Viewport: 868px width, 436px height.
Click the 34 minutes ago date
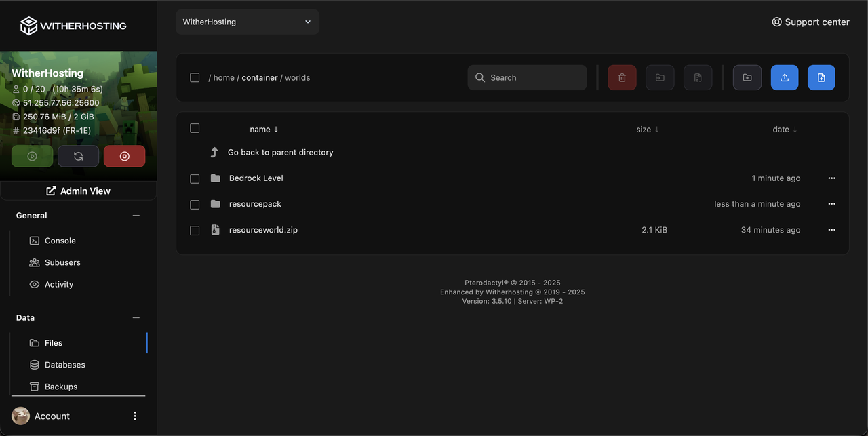click(x=770, y=230)
